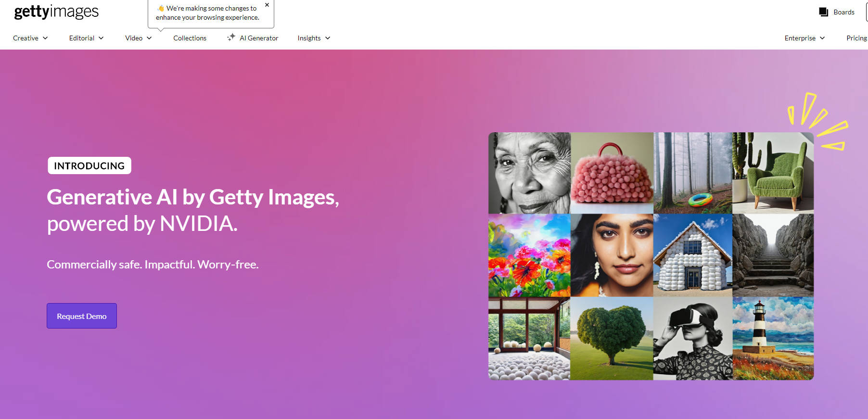Viewport: 868px width, 419px height.
Task: Open the Collections page
Action: tap(190, 38)
